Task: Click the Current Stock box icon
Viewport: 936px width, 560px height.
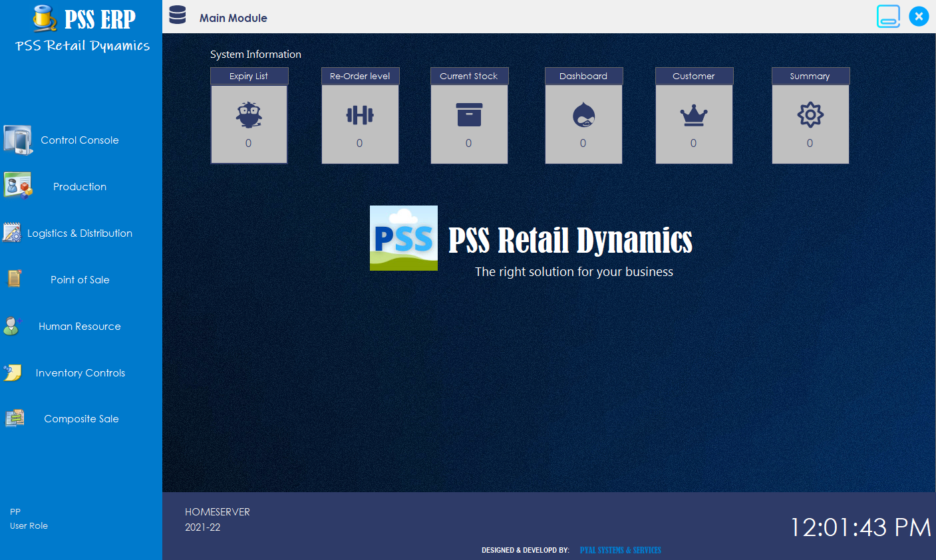Action: click(x=469, y=114)
